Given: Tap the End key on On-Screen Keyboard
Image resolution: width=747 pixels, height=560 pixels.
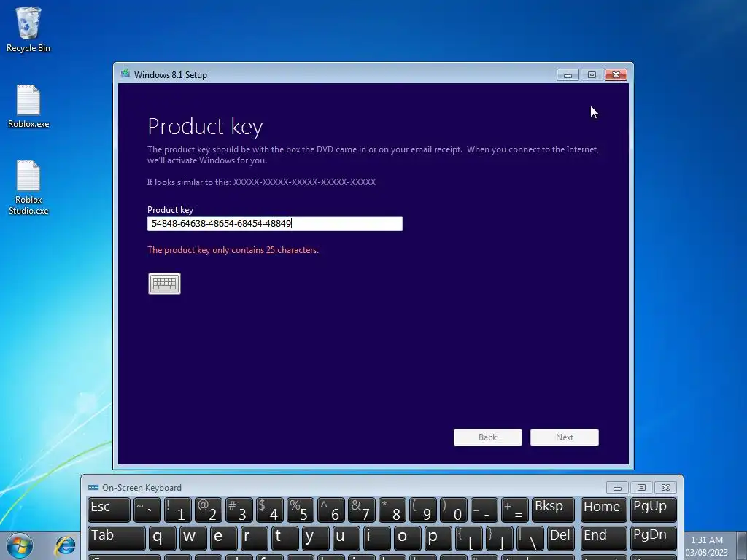Looking at the screenshot, I should [603, 538].
